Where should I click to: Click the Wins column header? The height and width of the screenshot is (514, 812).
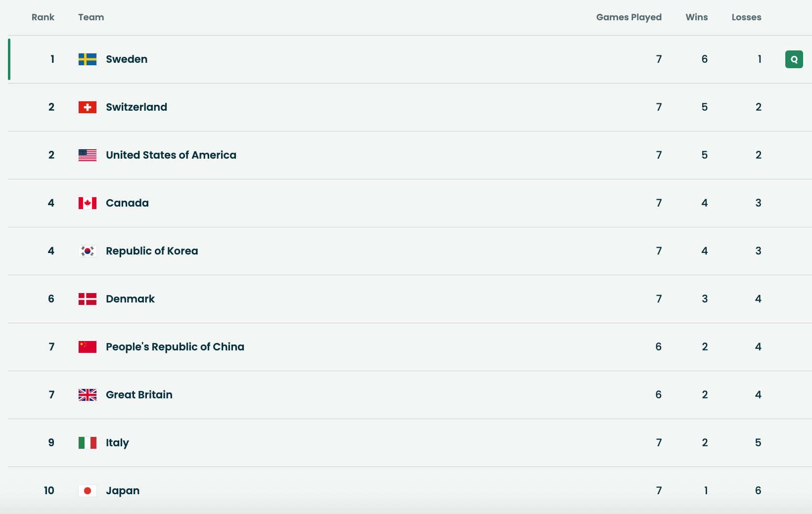pyautogui.click(x=696, y=17)
